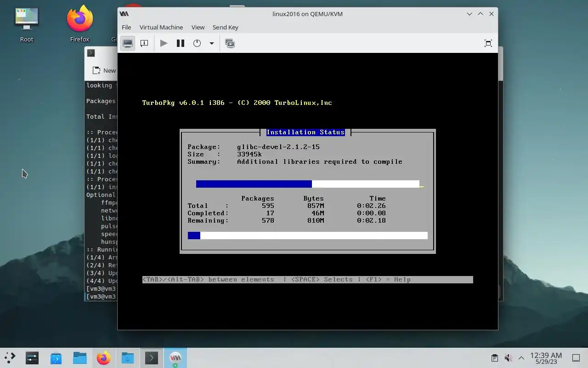Click the muted volume tray icon
588x368 pixels.
point(508,357)
